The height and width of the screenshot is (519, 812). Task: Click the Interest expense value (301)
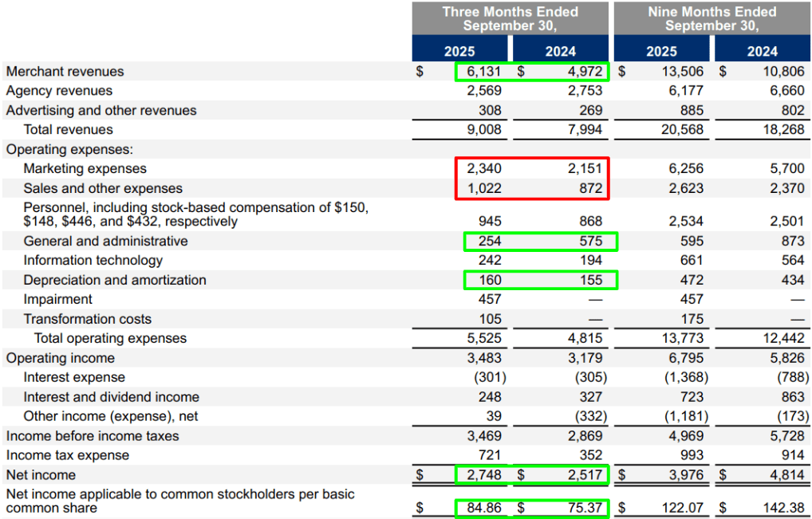pos(490,377)
